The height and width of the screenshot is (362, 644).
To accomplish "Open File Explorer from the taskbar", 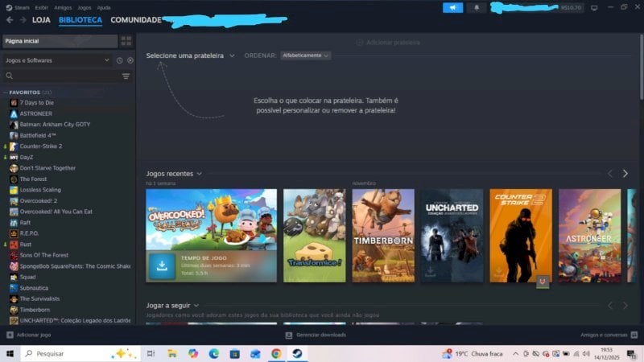I will [172, 353].
